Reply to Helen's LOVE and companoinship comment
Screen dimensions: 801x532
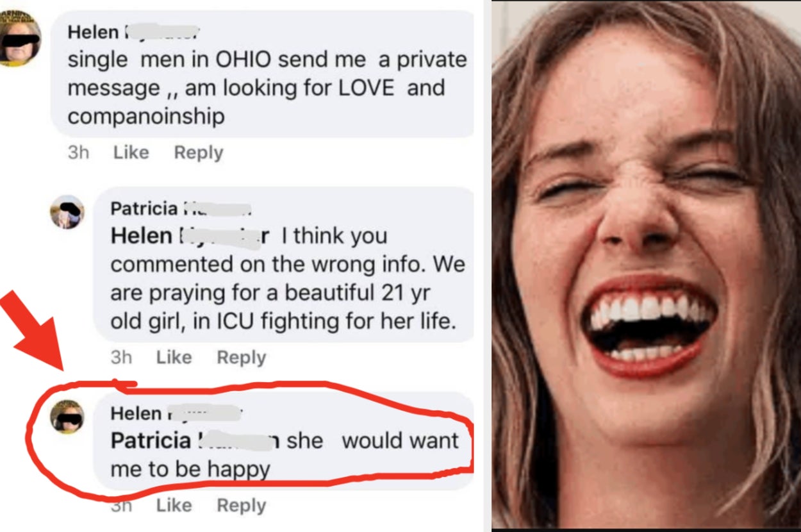[x=199, y=153]
